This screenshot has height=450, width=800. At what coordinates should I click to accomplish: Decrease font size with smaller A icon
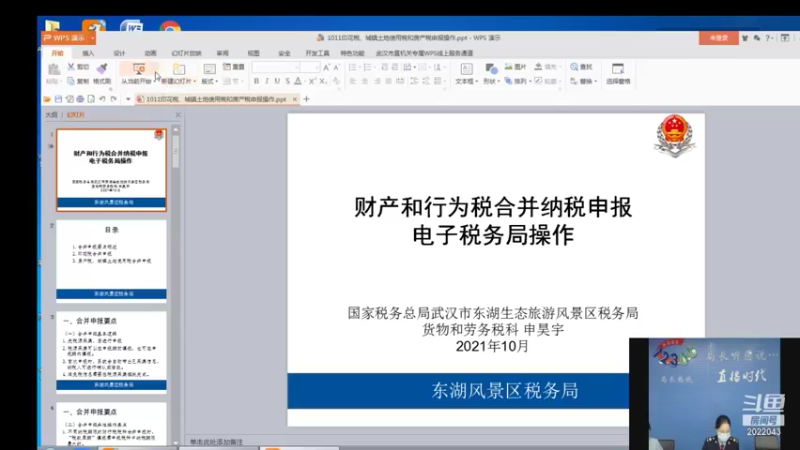pyautogui.click(x=336, y=67)
